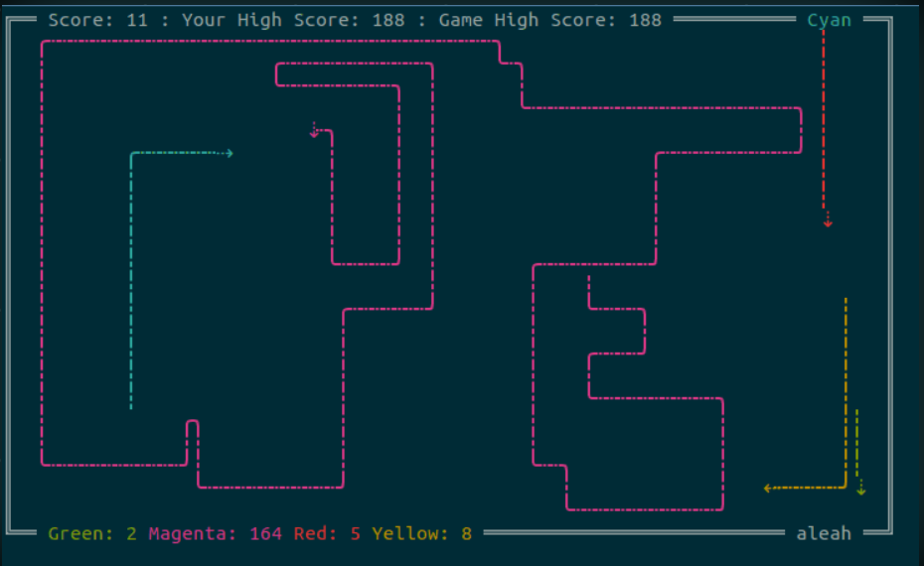The height and width of the screenshot is (566, 924).
Task: Select the top tail end of yellow snake
Action: [846, 299]
